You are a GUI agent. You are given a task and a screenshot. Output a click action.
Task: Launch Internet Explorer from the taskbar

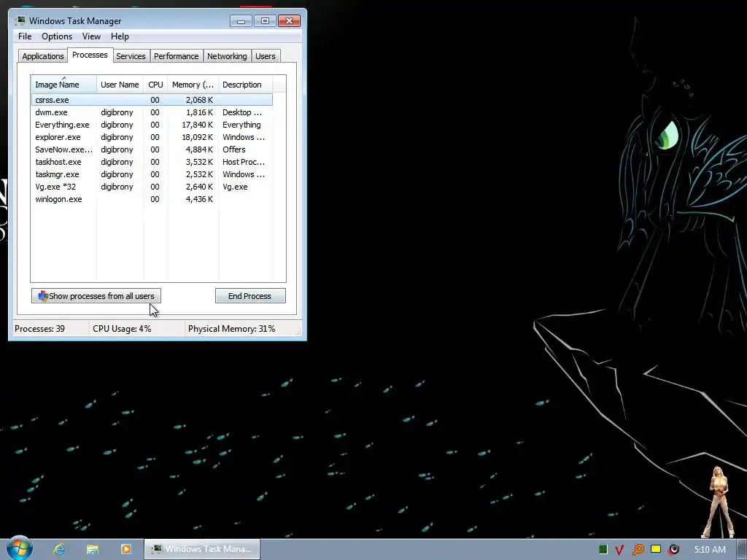tap(59, 549)
